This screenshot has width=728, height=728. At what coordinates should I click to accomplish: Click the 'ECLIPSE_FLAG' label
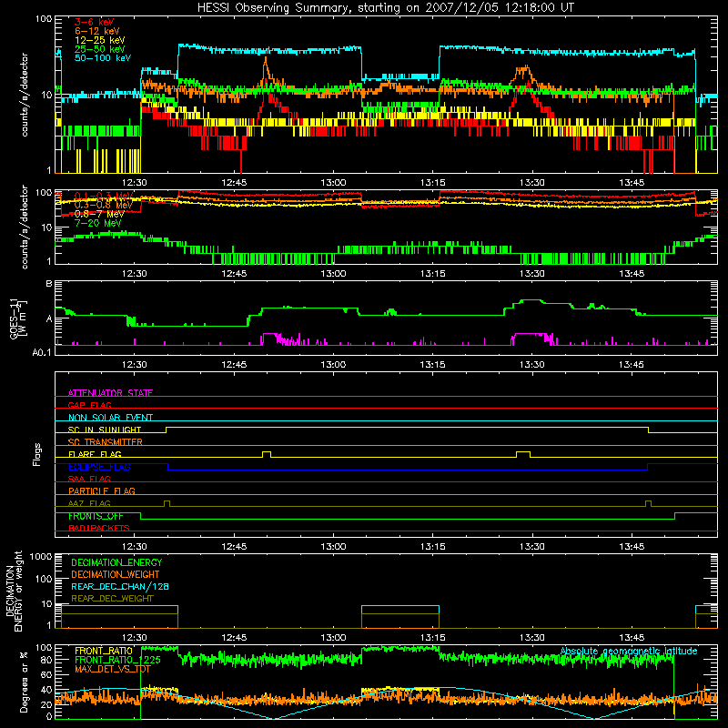(x=99, y=467)
